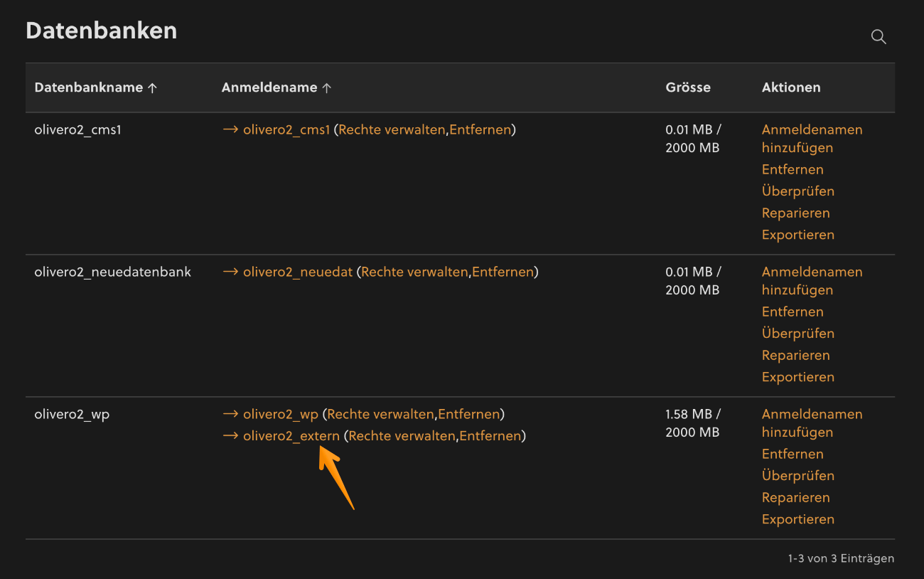Select database name olivero2_cms1 cell
This screenshot has height=579, width=924.
78,129
